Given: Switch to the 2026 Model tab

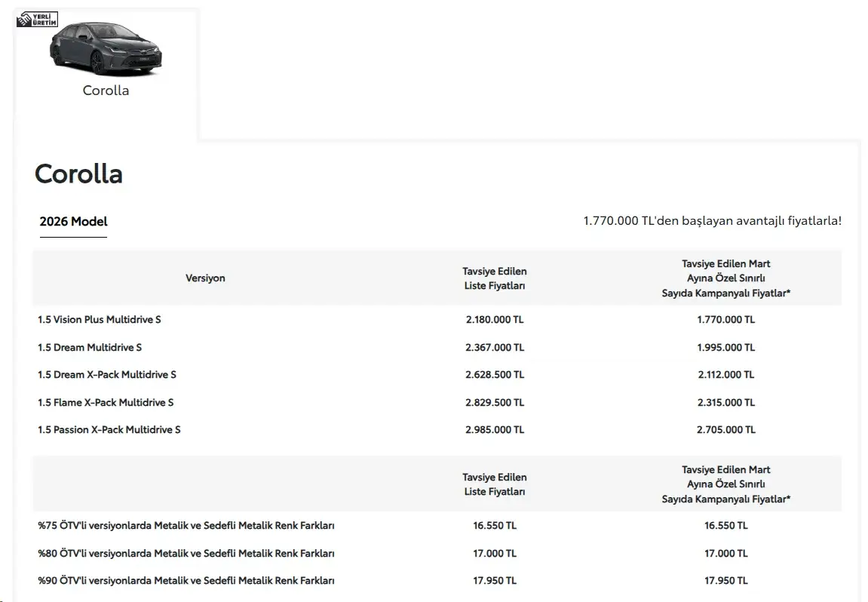Looking at the screenshot, I should 73,222.
